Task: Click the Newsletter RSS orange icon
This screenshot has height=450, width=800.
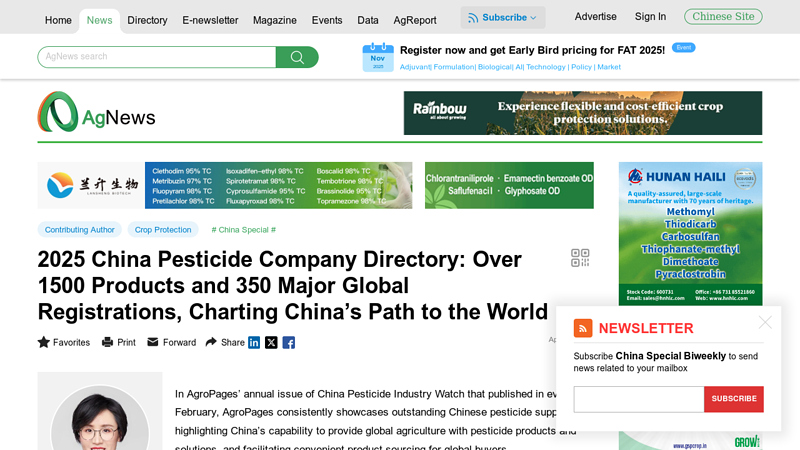Action: pyautogui.click(x=583, y=328)
